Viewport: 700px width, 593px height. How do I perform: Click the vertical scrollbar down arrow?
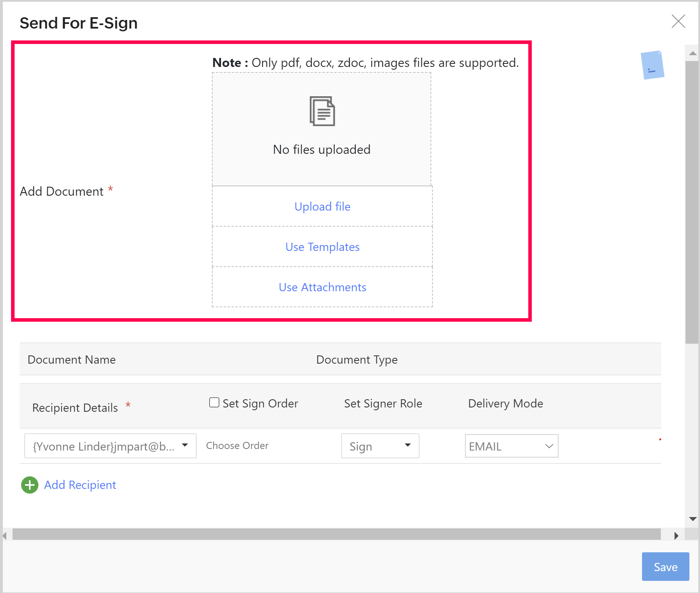tap(693, 519)
